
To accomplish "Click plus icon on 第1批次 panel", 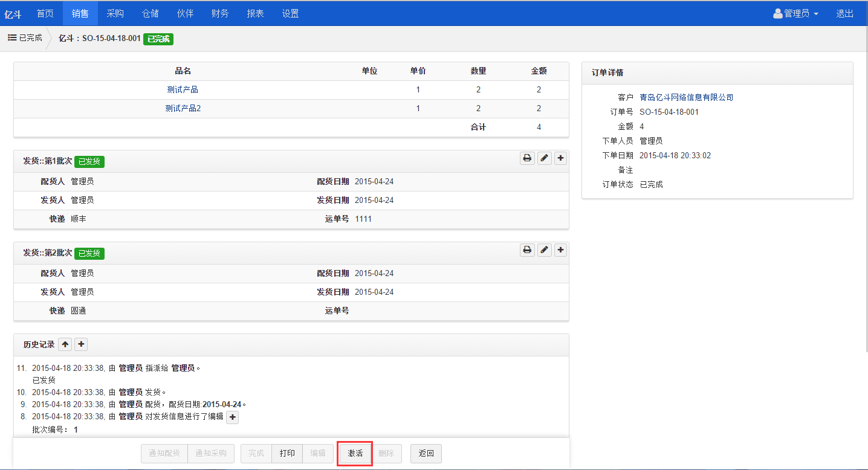I will 561,158.
